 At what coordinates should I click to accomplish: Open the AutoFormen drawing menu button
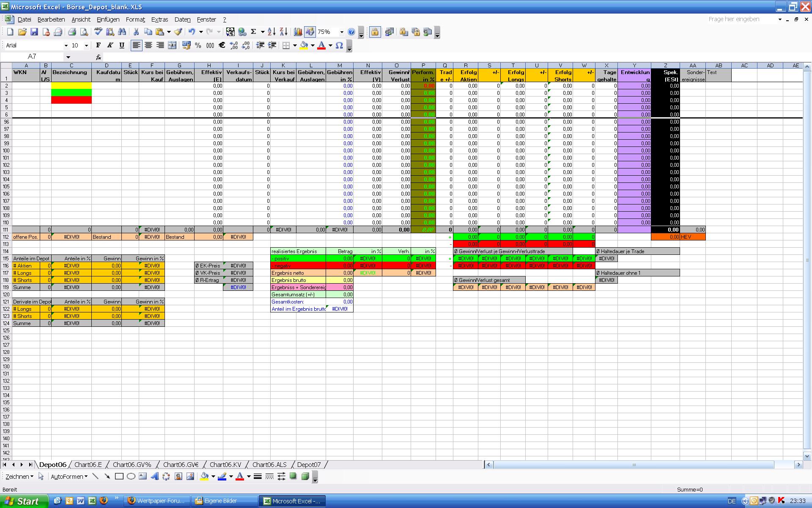pyautogui.click(x=69, y=476)
